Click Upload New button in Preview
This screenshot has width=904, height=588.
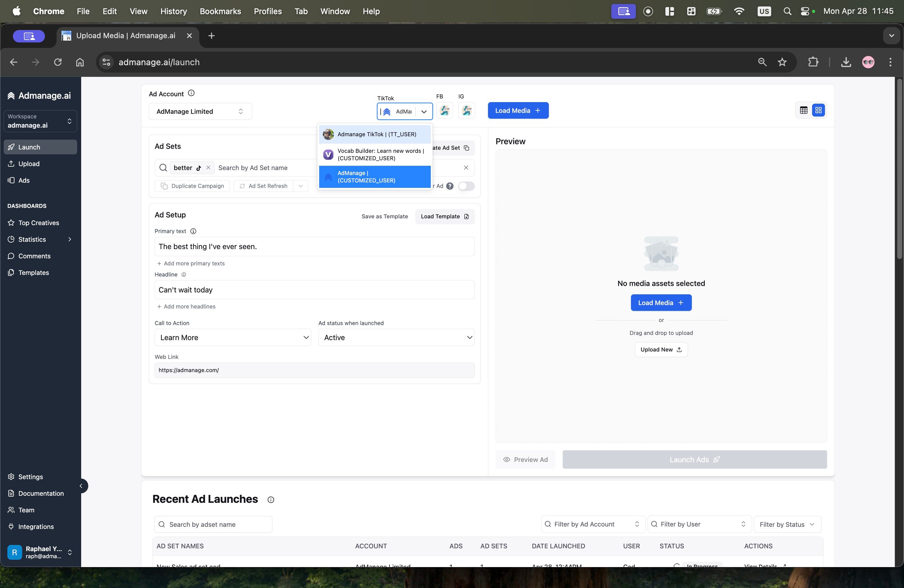(661, 350)
